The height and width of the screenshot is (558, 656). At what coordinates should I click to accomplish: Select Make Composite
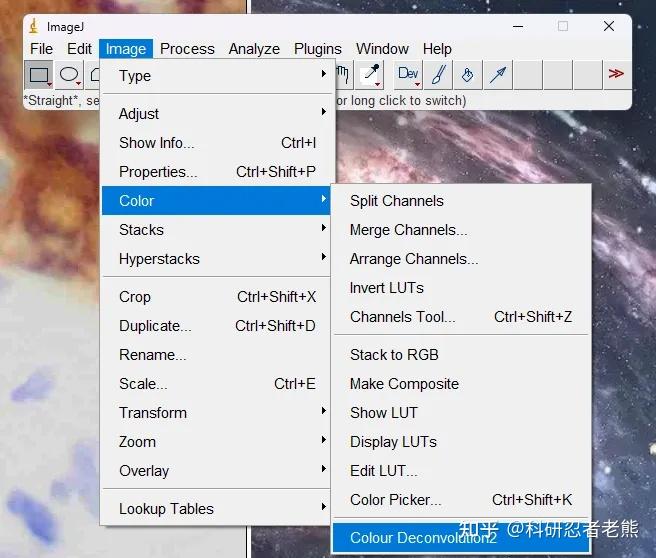(461, 384)
